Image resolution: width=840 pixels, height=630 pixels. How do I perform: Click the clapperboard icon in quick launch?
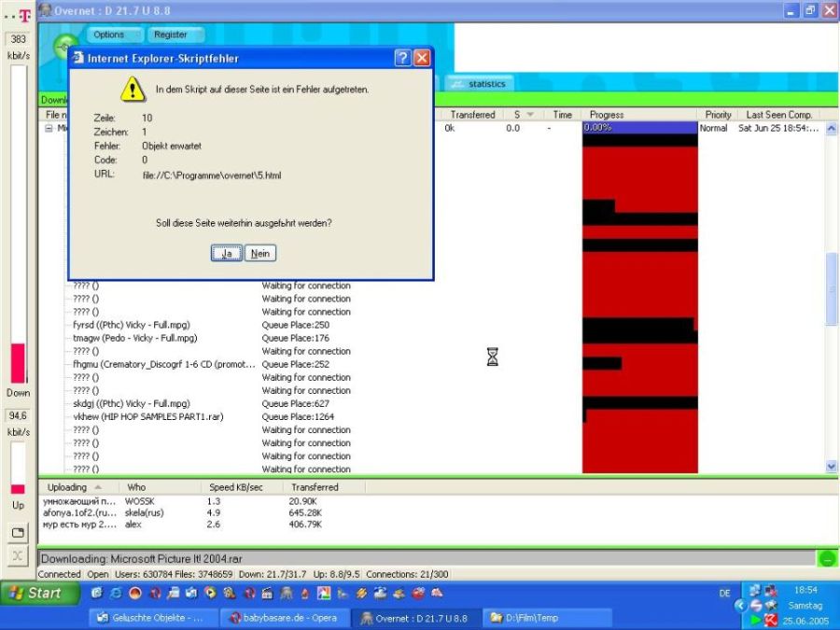(x=267, y=593)
